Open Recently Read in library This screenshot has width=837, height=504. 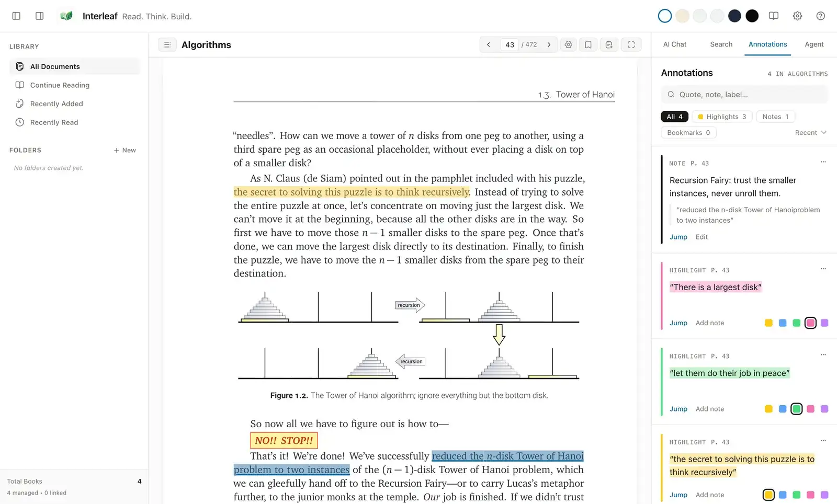click(x=75, y=122)
